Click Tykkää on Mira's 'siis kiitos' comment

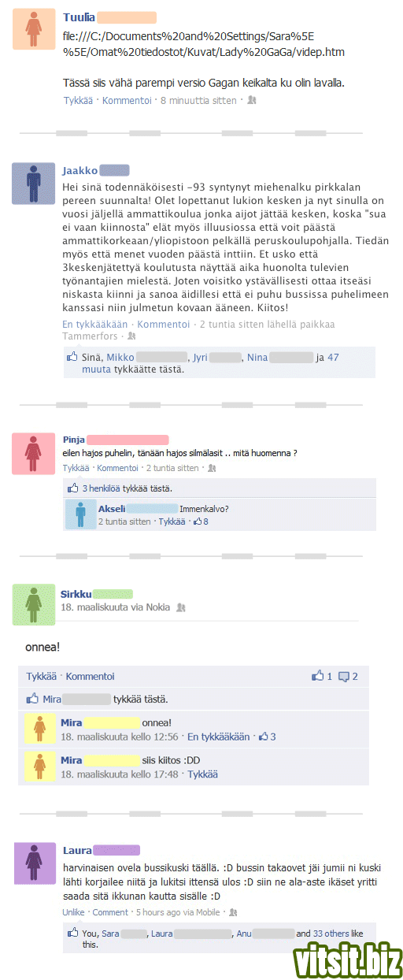pyautogui.click(x=202, y=774)
